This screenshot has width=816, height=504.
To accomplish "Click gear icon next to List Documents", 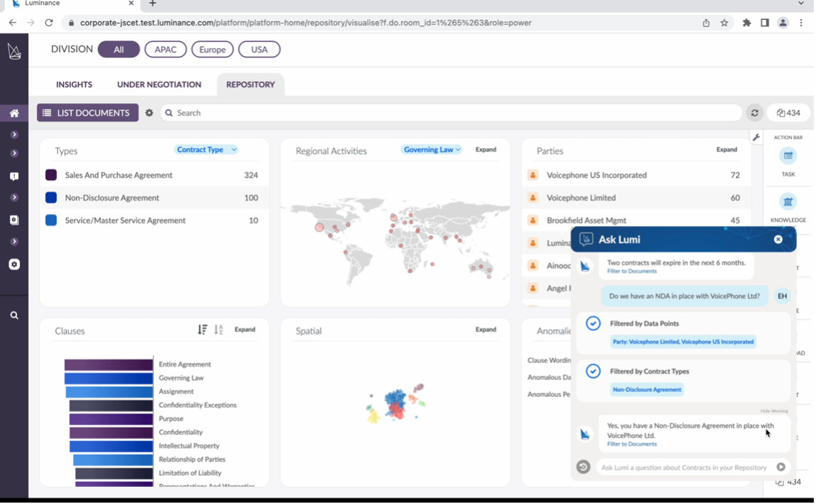I will pyautogui.click(x=150, y=113).
